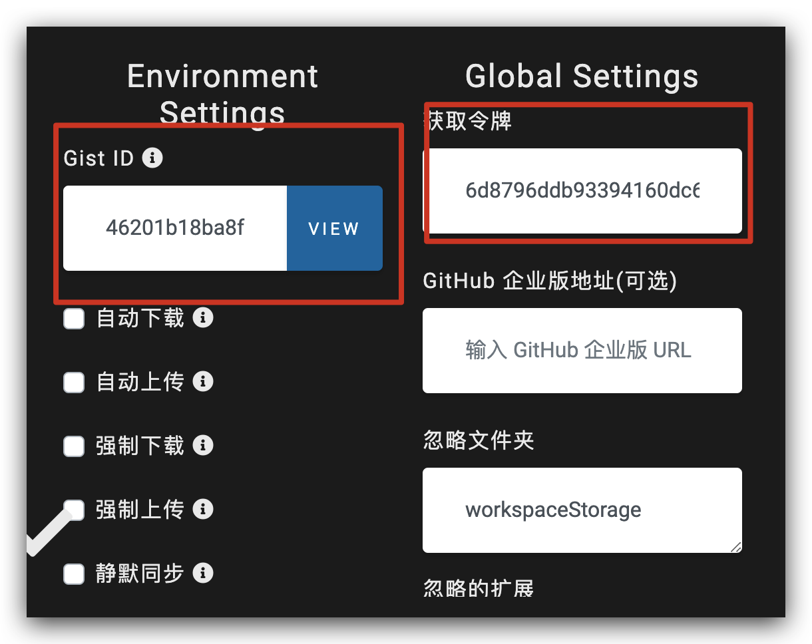The height and width of the screenshot is (644, 812).
Task: Open the info tooltip for 自动下载
Action: 203,318
